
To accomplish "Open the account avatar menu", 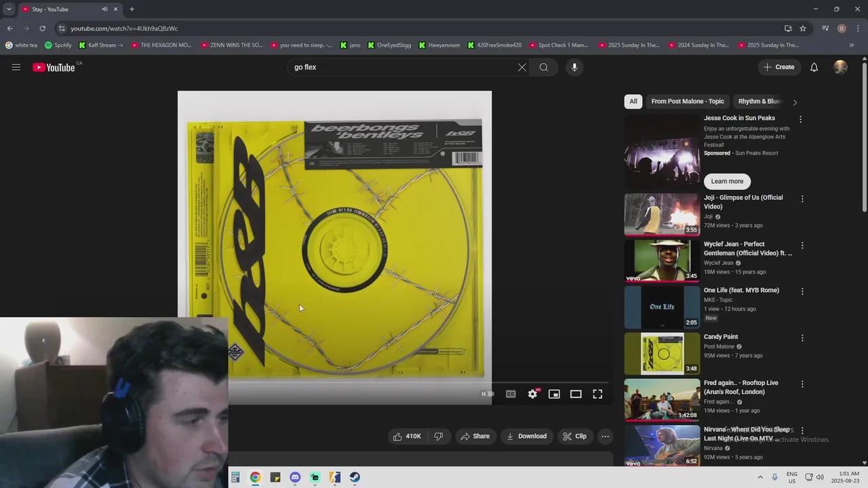I will pos(840,67).
